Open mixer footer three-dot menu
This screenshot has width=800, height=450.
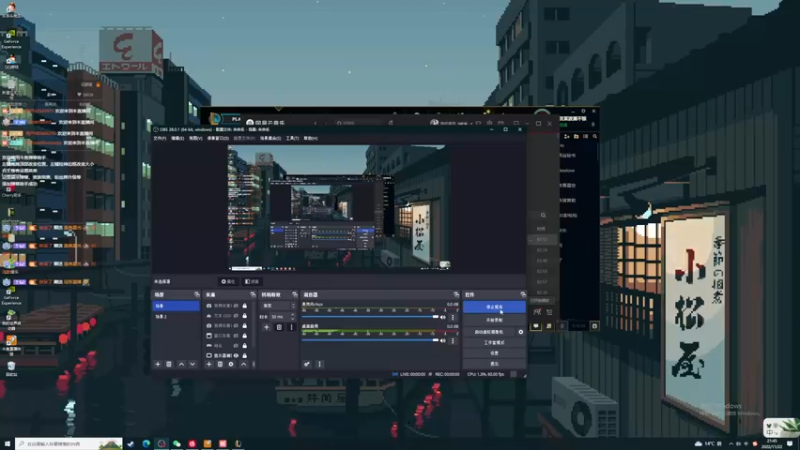click(319, 364)
